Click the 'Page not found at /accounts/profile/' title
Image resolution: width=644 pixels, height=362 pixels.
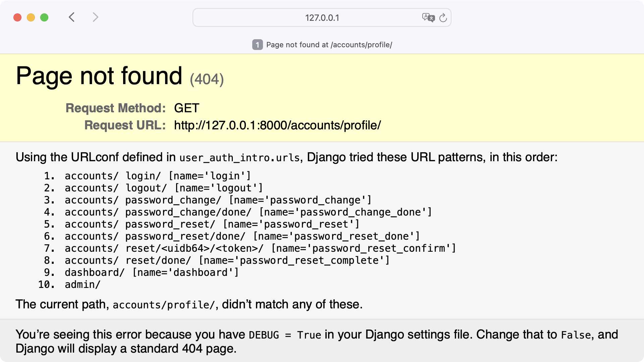point(328,45)
